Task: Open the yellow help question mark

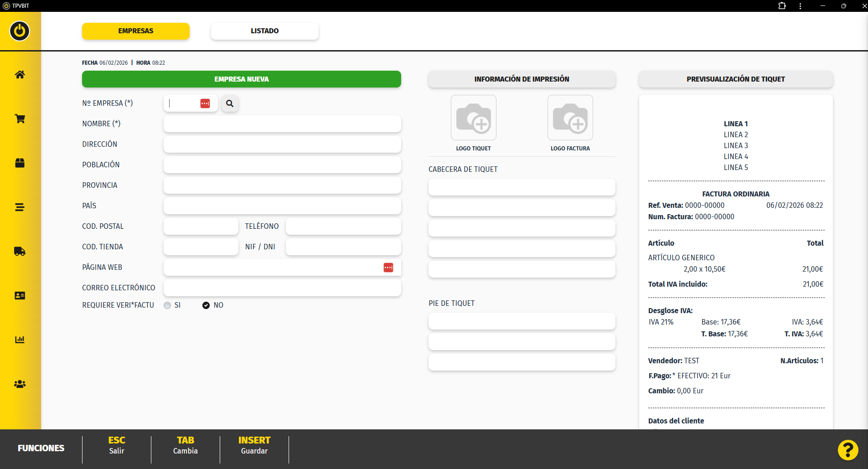Action: pyautogui.click(x=847, y=450)
